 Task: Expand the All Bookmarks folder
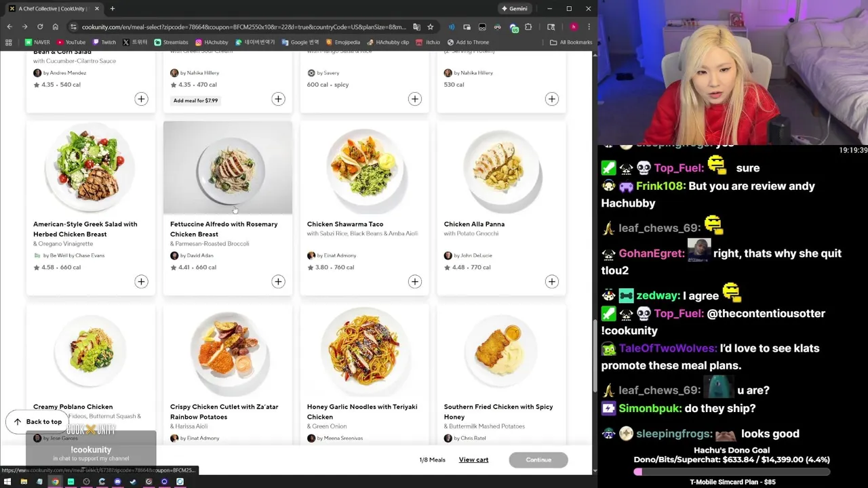click(571, 42)
